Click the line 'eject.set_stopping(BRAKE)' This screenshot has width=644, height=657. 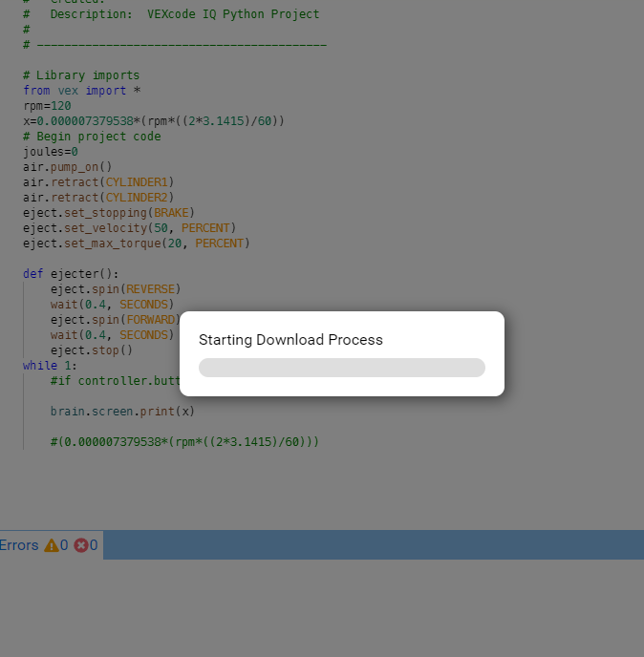click(109, 213)
